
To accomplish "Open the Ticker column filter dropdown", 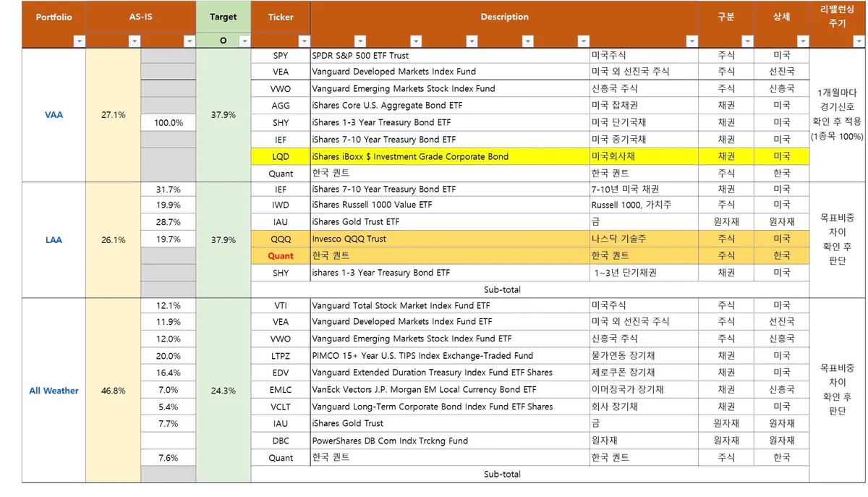I will click(x=304, y=41).
